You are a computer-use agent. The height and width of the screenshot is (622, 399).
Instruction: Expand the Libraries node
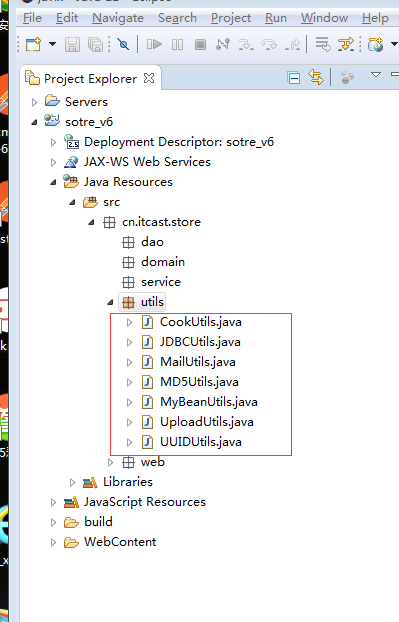[x=72, y=482]
